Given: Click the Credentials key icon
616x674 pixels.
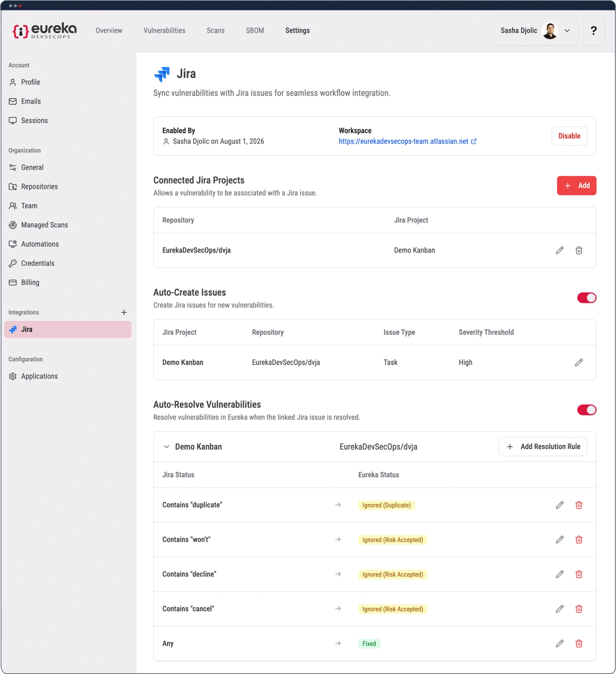Looking at the screenshot, I should (13, 263).
